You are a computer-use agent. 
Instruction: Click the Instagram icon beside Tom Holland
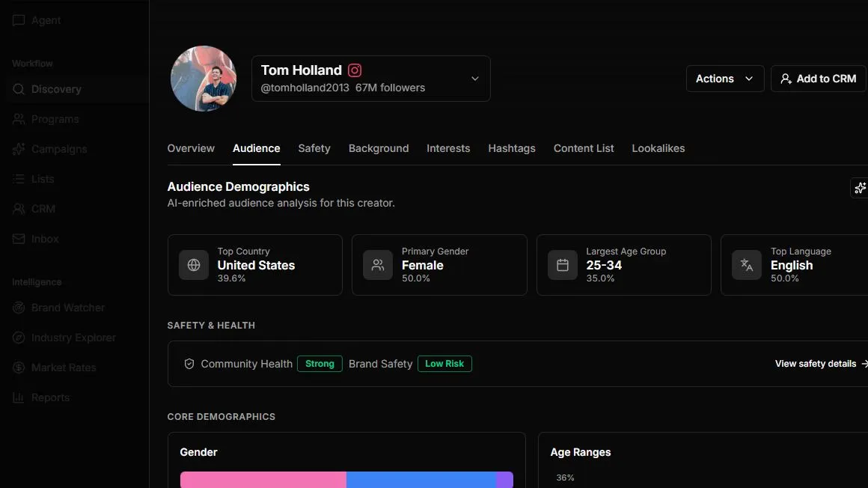pos(354,70)
